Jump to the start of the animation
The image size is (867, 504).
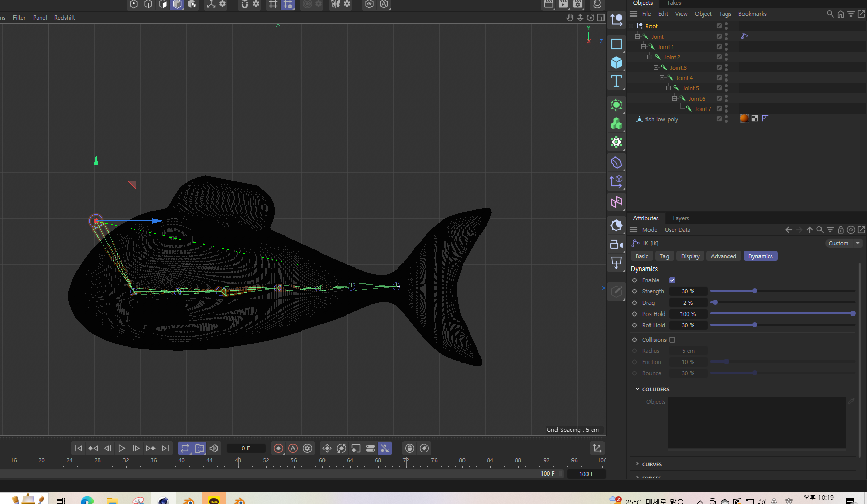(79, 448)
